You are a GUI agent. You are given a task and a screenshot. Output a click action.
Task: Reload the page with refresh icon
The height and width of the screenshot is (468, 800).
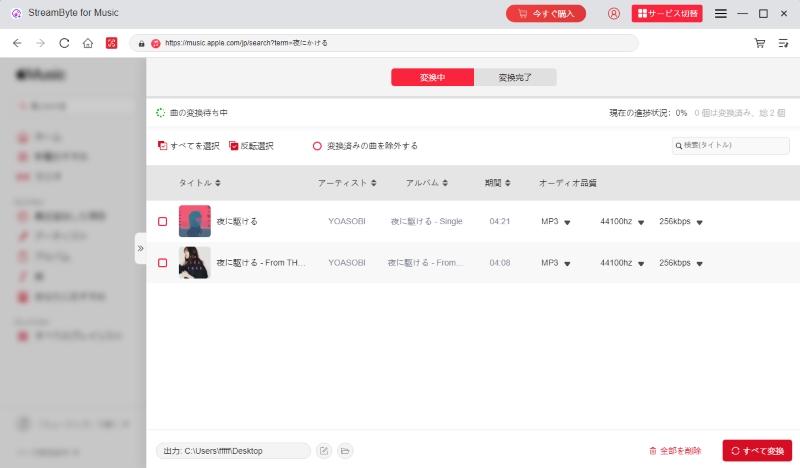[x=64, y=43]
